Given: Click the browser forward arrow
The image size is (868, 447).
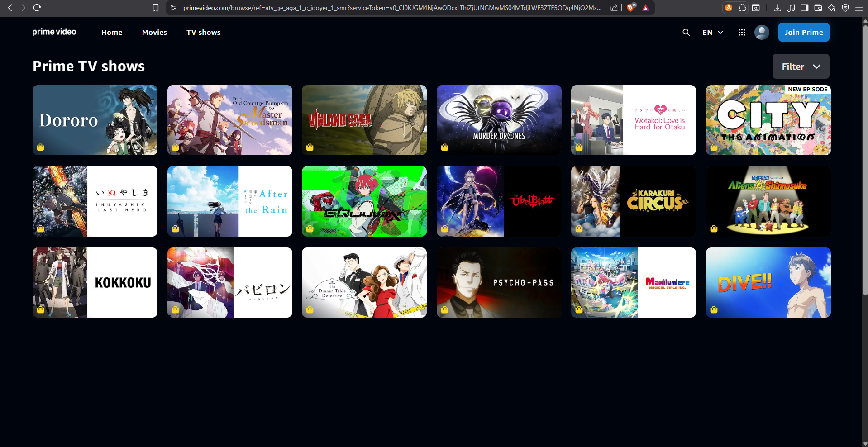Looking at the screenshot, I should point(23,8).
